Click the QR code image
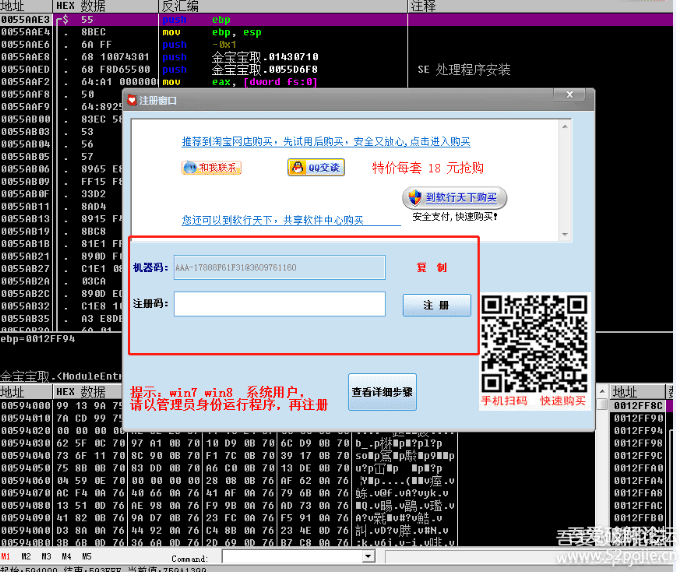687x572 pixels. tap(535, 342)
